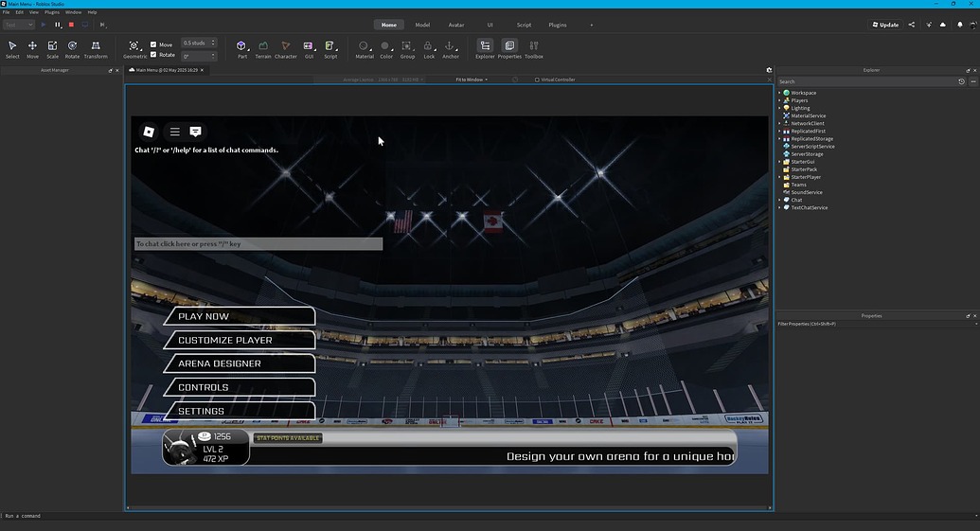Toggle the Anchor tool
Image resolution: width=980 pixels, height=531 pixels.
tap(451, 49)
